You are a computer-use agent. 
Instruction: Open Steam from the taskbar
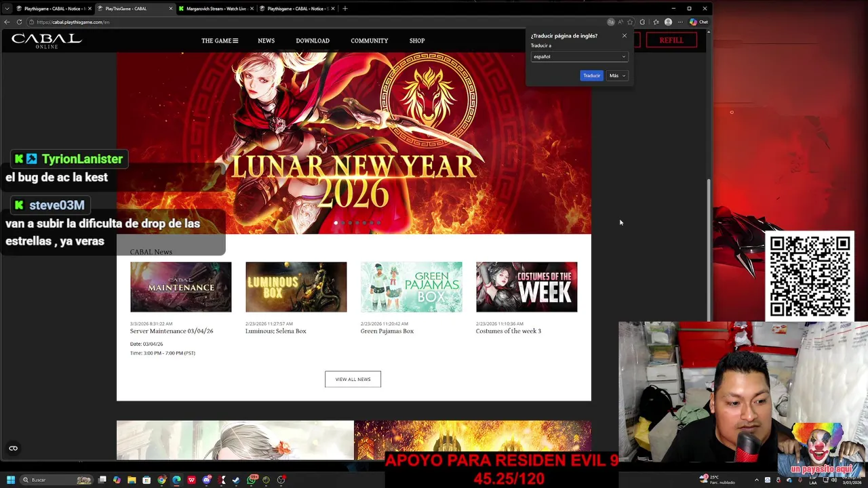[x=236, y=480]
